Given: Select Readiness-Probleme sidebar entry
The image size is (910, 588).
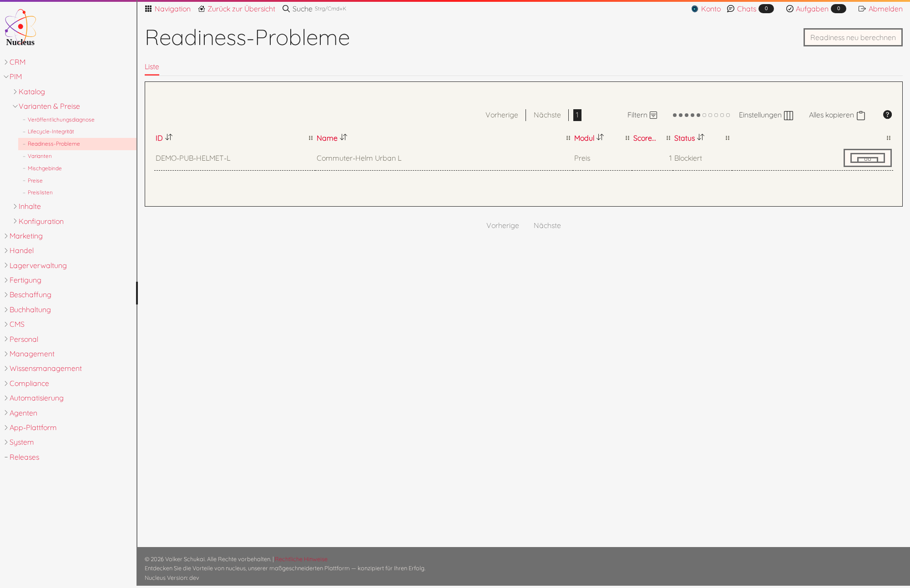Looking at the screenshot, I should [77, 144].
